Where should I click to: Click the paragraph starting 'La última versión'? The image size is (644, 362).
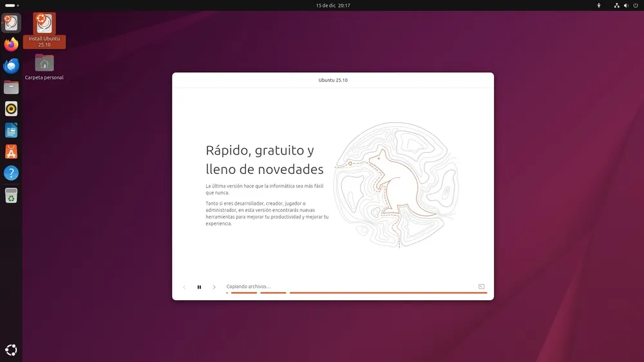pyautogui.click(x=265, y=189)
